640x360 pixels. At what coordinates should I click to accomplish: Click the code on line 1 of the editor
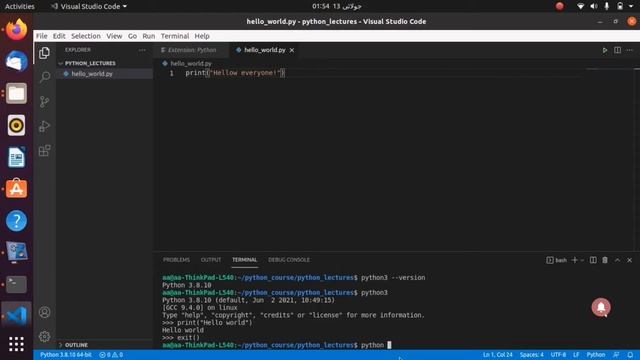point(235,73)
